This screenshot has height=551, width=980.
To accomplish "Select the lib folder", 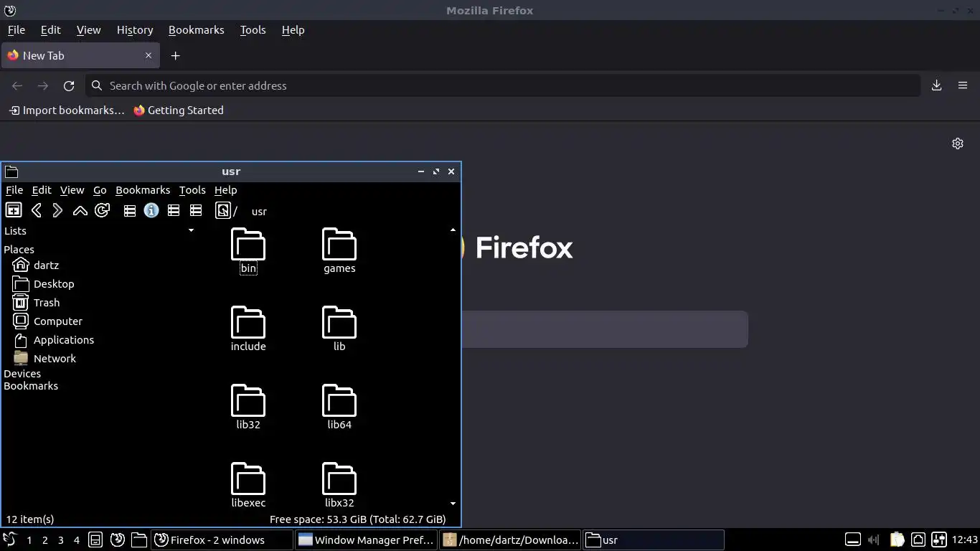I will coord(339,329).
